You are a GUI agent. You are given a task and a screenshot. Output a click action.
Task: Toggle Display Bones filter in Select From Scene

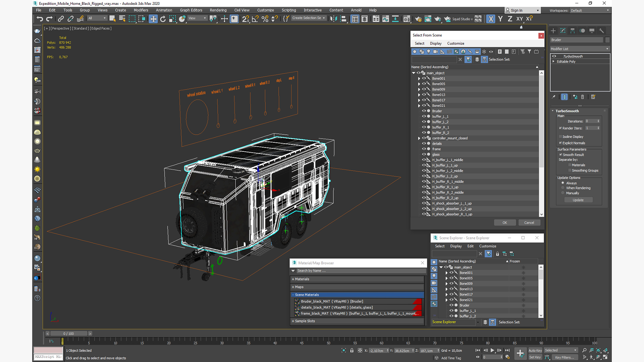click(x=470, y=52)
